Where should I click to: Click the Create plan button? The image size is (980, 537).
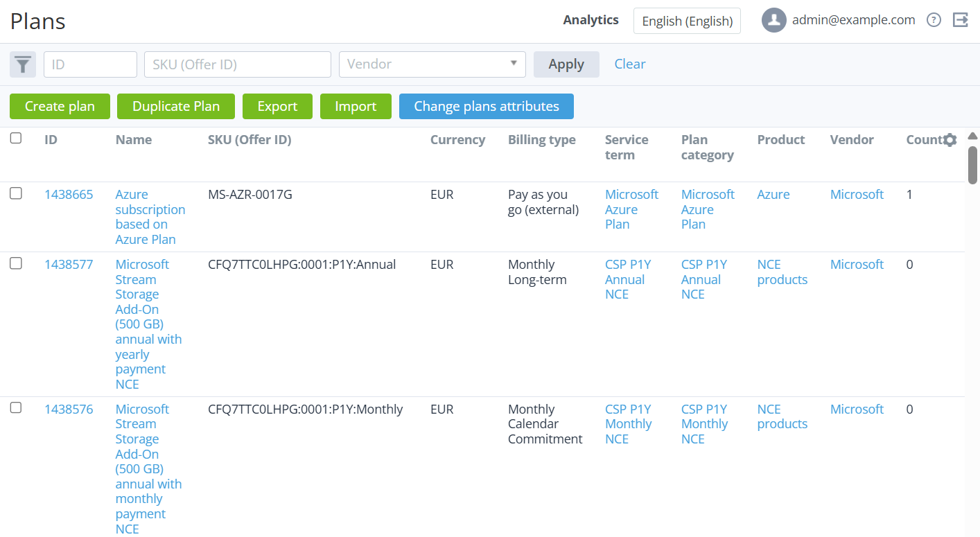tap(60, 106)
